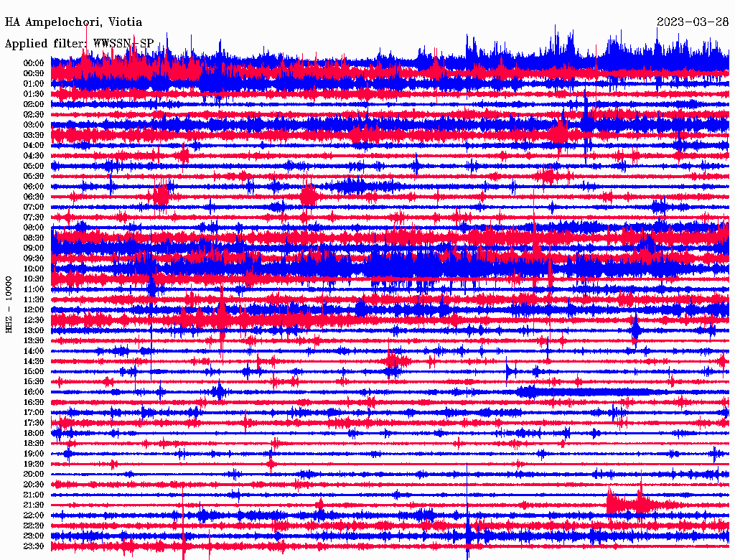
Task: Select the 06:00 time label
Action: [x=34, y=187]
